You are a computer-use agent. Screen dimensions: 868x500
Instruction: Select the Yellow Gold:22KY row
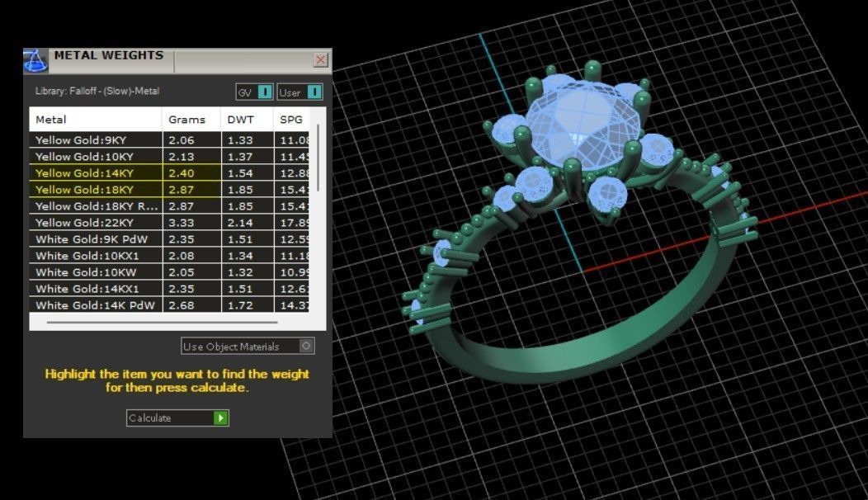[169, 223]
